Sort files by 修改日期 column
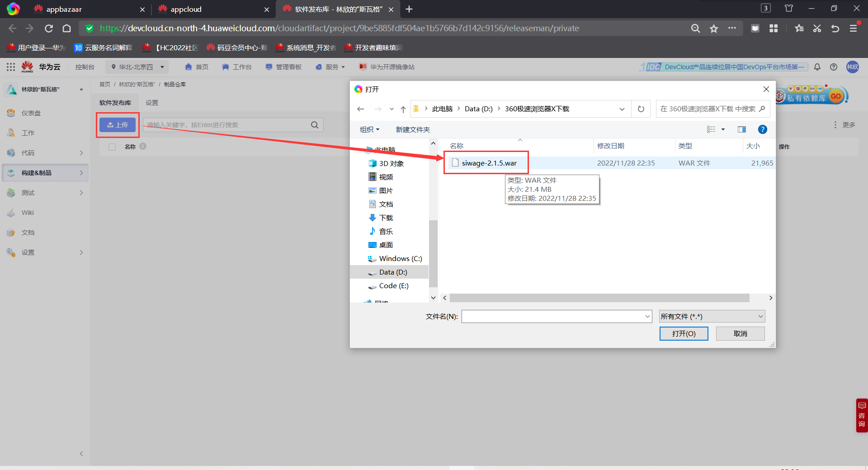This screenshot has height=470, width=868. pyautogui.click(x=611, y=146)
